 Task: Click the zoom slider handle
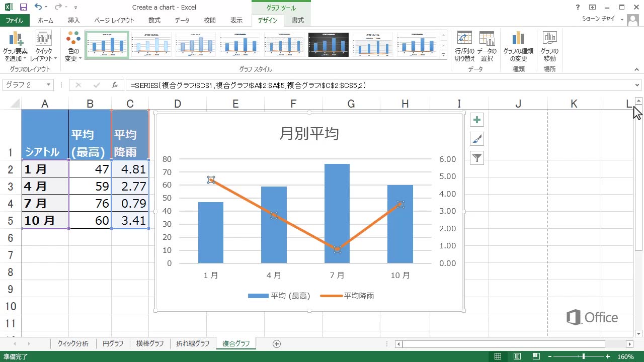(583, 356)
